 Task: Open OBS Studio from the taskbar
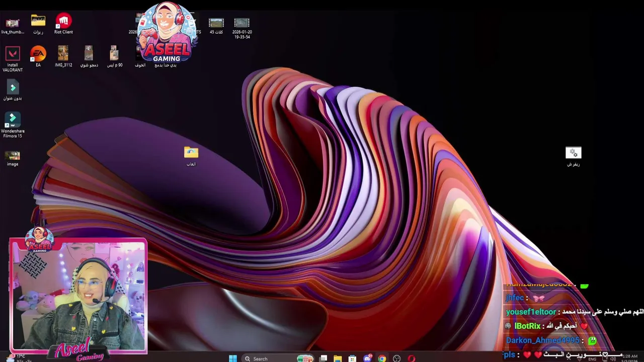coord(396,358)
